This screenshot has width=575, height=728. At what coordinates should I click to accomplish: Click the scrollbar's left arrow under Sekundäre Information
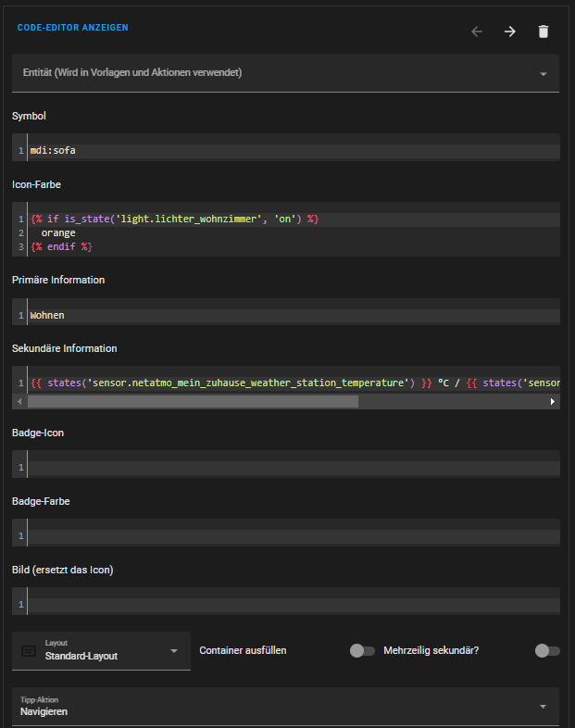(x=19, y=402)
